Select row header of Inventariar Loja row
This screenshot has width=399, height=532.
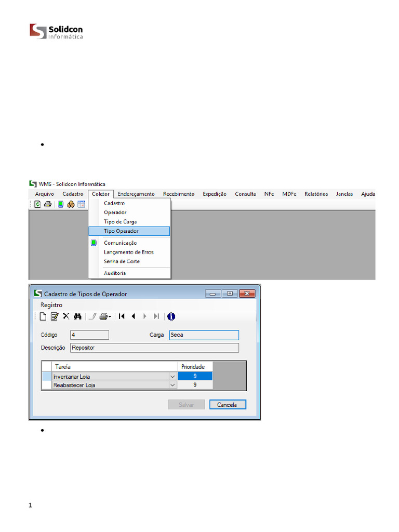47,376
